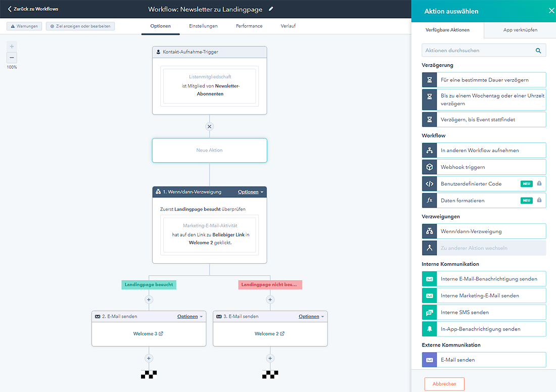Select Benutzerdefinierter Code action

click(x=484, y=183)
